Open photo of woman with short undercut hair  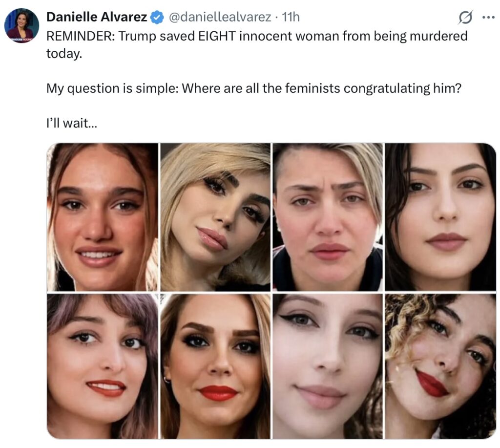coord(328,217)
